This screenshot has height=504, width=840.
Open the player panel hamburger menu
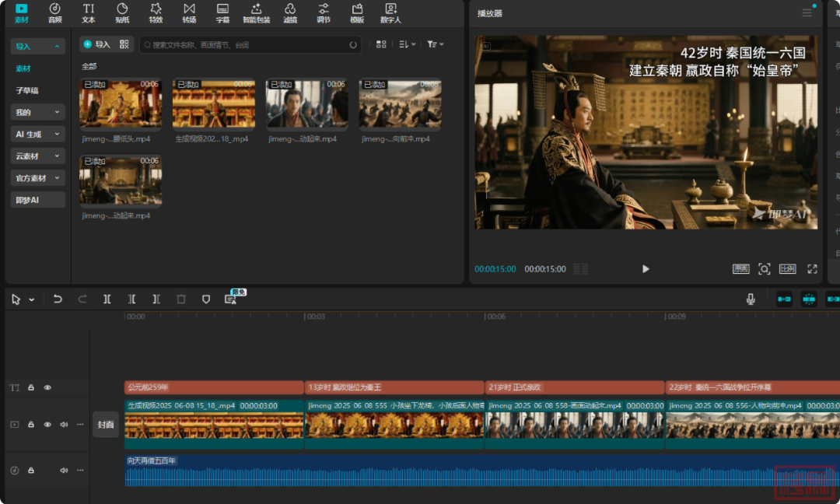click(x=807, y=13)
